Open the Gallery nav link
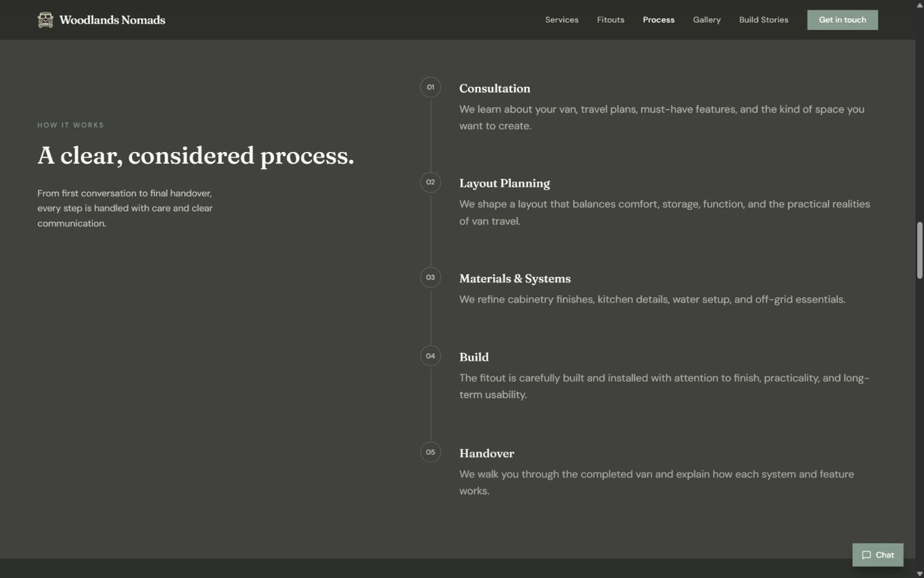This screenshot has width=924, height=578. 707,20
